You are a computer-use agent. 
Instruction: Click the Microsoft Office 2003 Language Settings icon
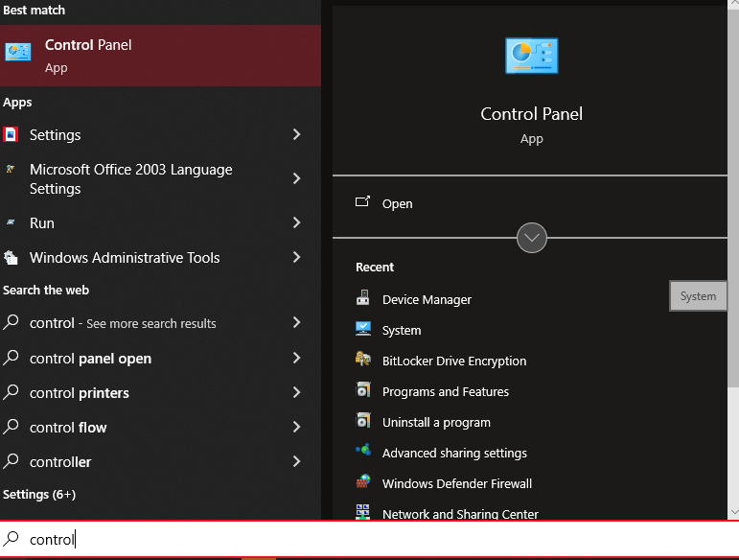pyautogui.click(x=11, y=169)
